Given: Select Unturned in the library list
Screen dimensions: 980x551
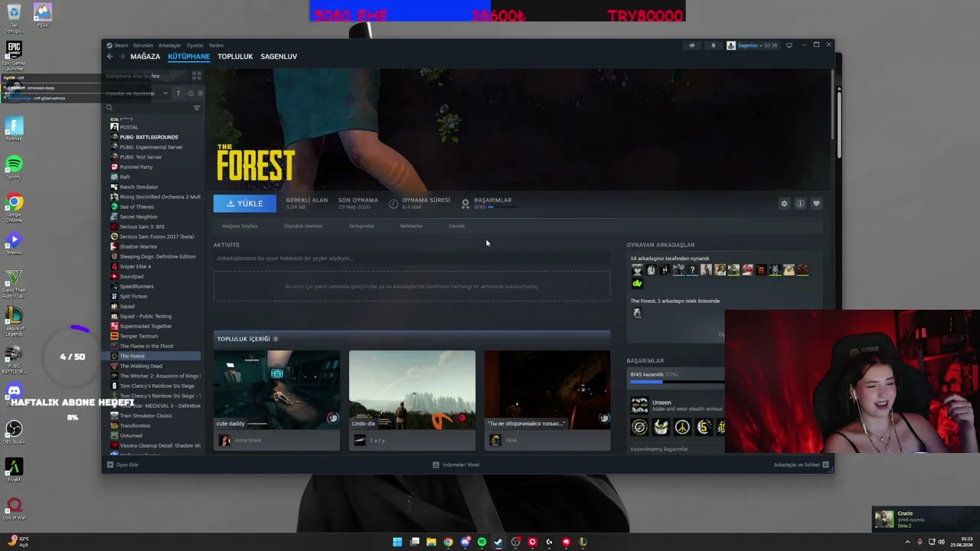Looking at the screenshot, I should pyautogui.click(x=131, y=435).
